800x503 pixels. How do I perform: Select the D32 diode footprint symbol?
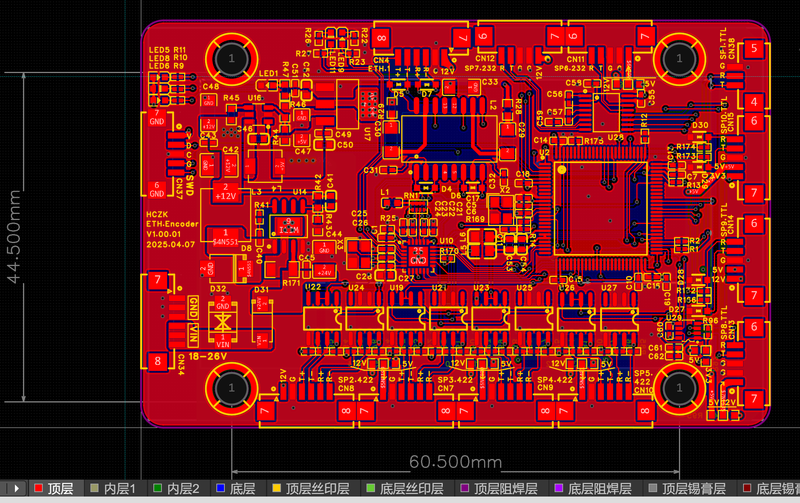(223, 322)
